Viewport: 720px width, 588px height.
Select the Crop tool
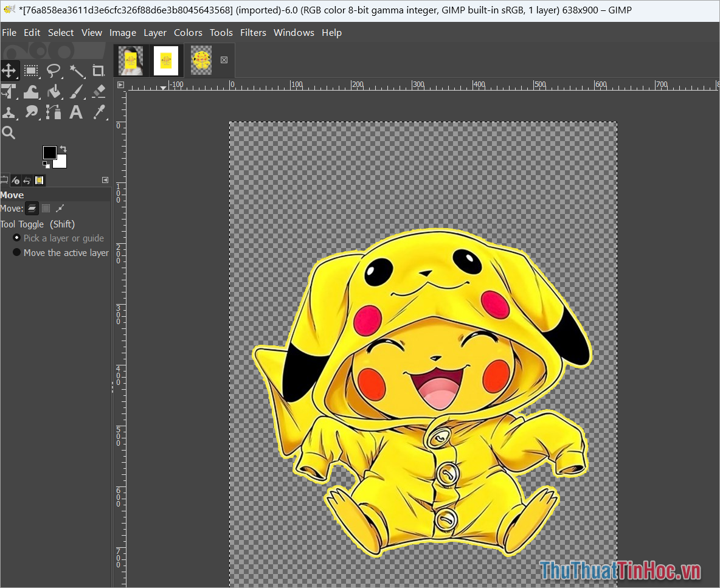click(x=99, y=71)
